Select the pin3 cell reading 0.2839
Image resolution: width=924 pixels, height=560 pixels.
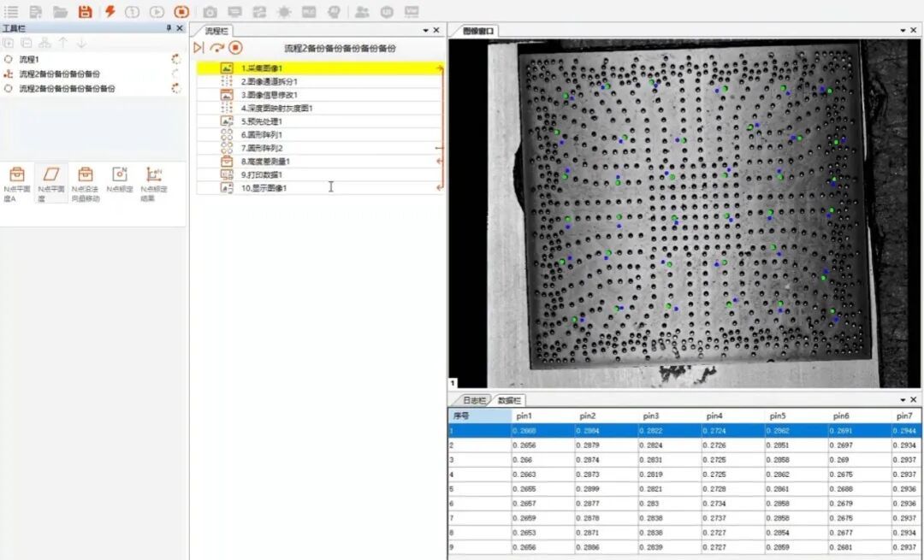click(669, 548)
